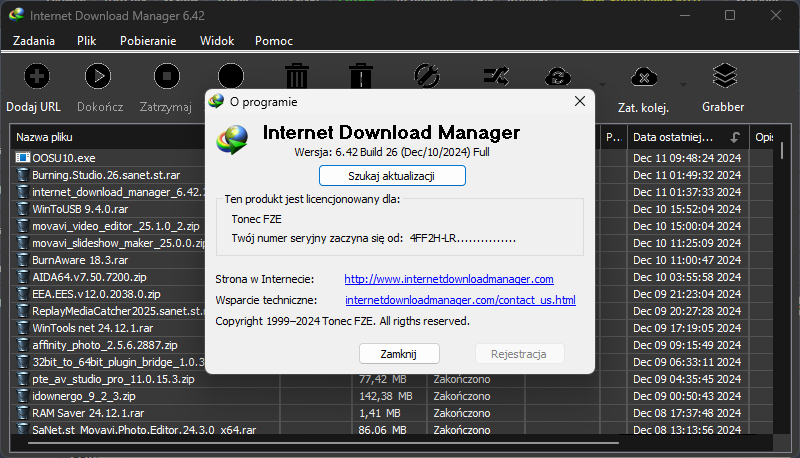The height and width of the screenshot is (458, 800).
Task: Open the Plik menu
Action: click(x=86, y=41)
